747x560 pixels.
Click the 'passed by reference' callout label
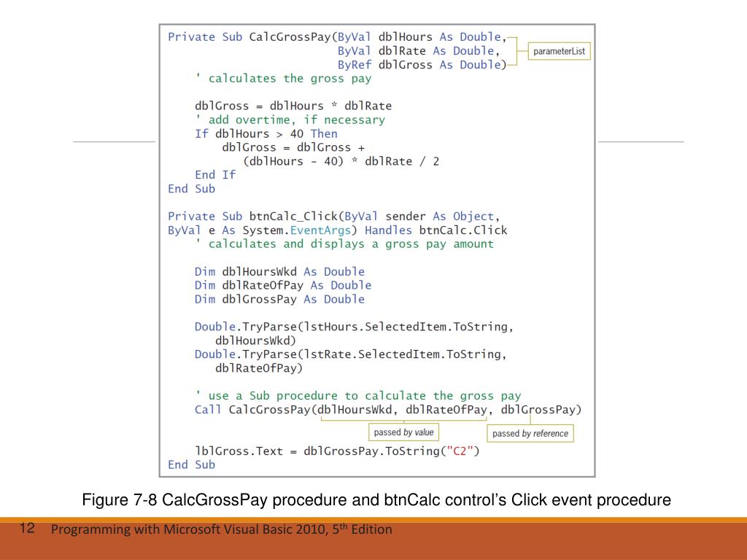click(x=530, y=433)
